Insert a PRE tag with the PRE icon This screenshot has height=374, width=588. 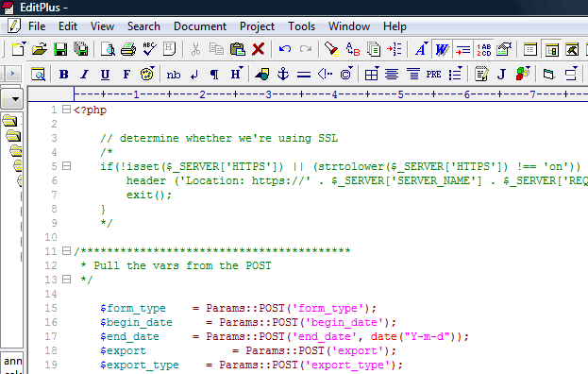tap(433, 75)
